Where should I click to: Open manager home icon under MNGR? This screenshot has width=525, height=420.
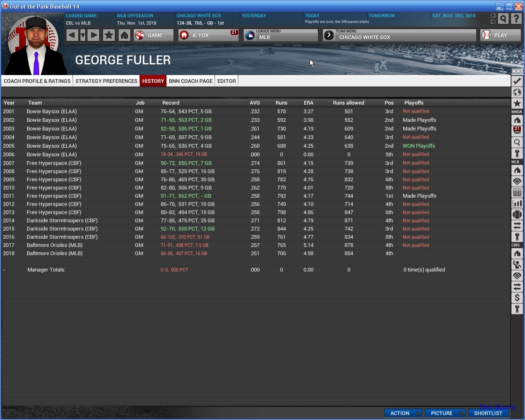[x=517, y=120]
